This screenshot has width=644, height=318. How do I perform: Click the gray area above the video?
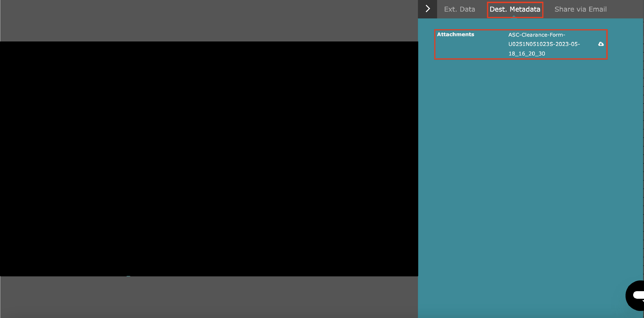[209, 20]
